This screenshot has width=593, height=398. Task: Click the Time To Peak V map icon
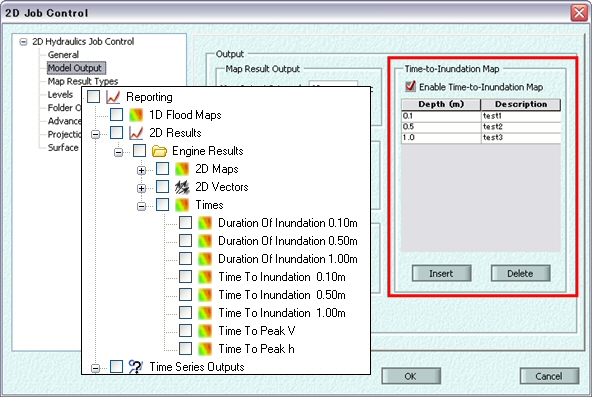click(x=205, y=331)
